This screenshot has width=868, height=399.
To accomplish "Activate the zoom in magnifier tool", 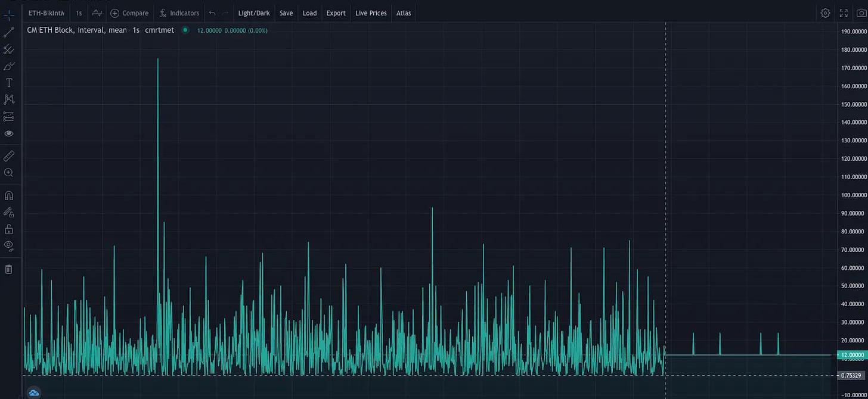I will [x=9, y=173].
